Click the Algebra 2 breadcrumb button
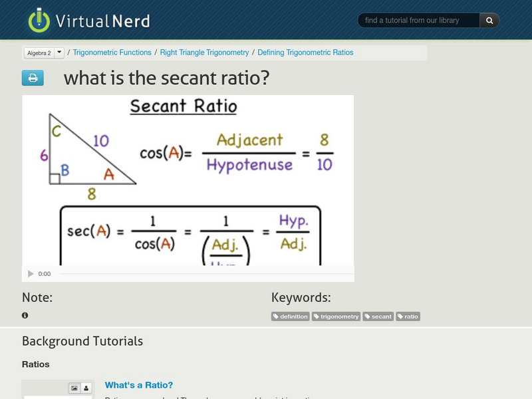Screen dimensions: 532x399 (39, 53)
